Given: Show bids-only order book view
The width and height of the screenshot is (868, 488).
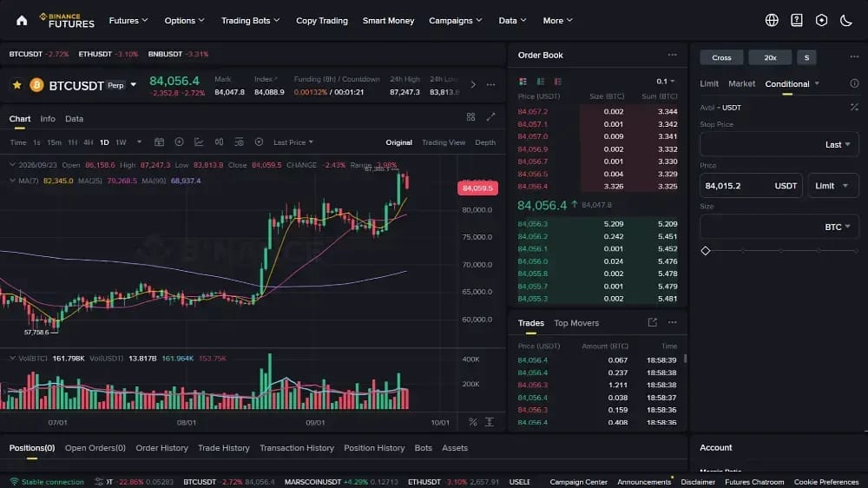Looking at the screenshot, I should click(x=540, y=82).
